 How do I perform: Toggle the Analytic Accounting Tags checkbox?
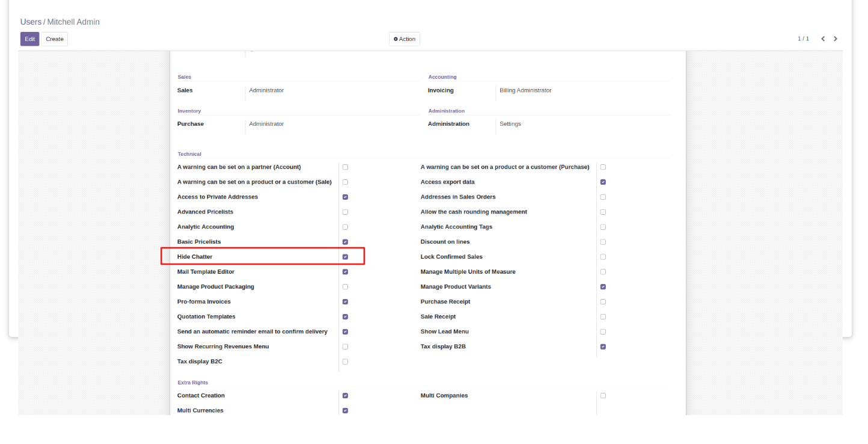603,227
